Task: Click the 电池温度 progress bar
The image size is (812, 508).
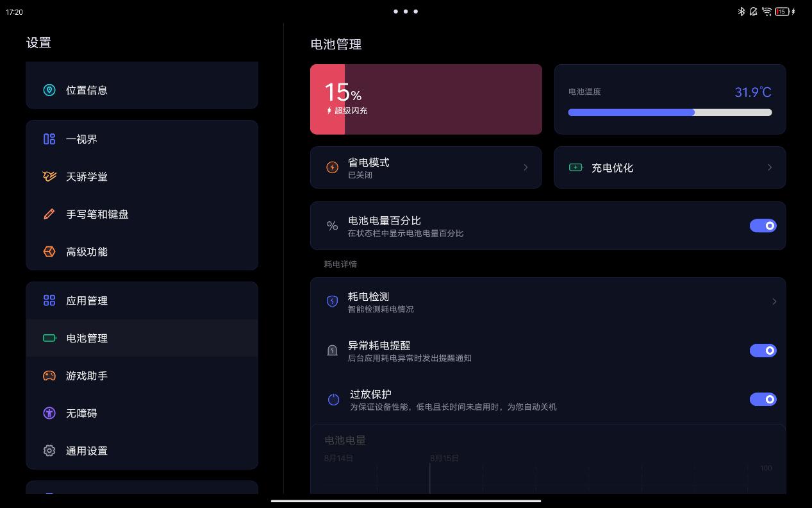Action: click(670, 112)
